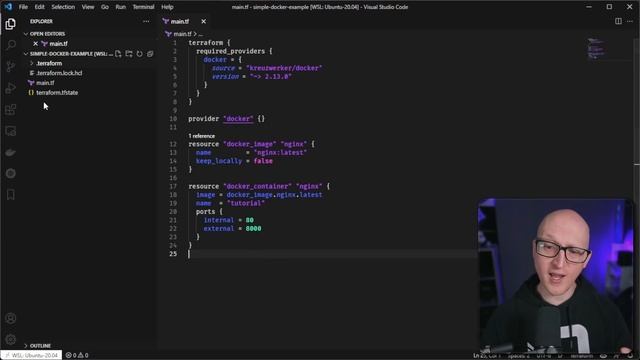Open editor more actions ellipsis
Viewport: 640px width, 360px height.
pos(630,21)
